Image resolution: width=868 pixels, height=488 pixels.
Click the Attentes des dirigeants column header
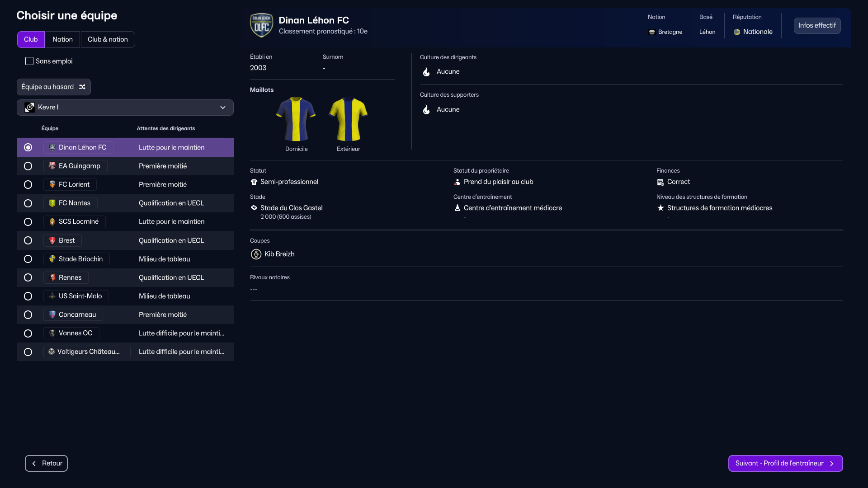(x=166, y=128)
